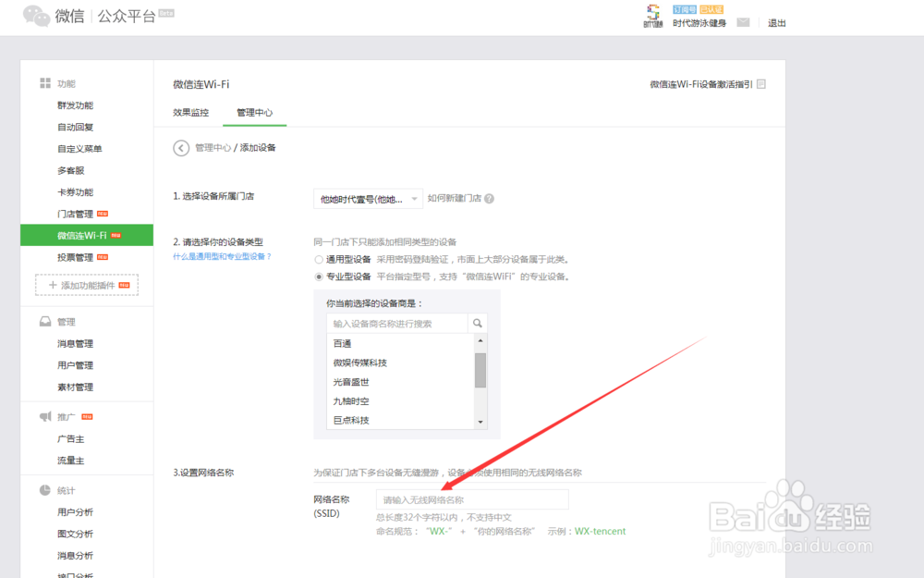Select 微信连Wi-Fi in sidebar
The height and width of the screenshot is (578, 924).
(x=87, y=235)
